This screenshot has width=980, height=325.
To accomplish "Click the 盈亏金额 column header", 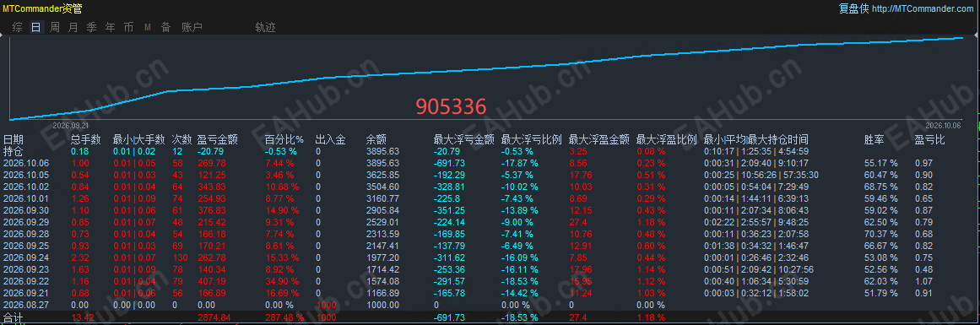I will click(218, 140).
